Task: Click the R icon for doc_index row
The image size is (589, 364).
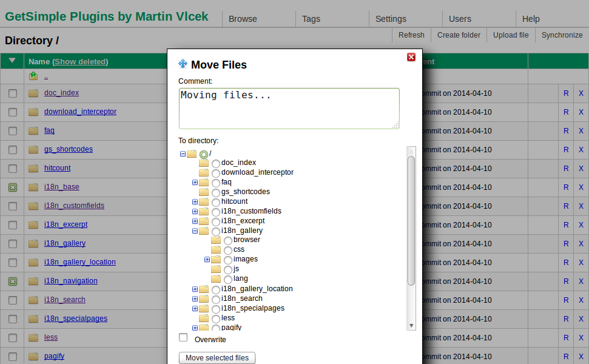Action: point(566,93)
